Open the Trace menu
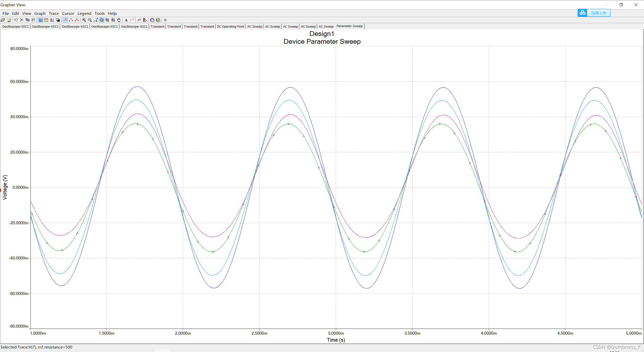 pyautogui.click(x=54, y=14)
